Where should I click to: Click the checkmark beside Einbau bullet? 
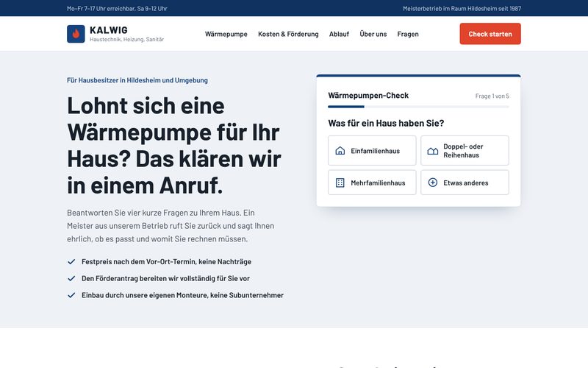tap(71, 295)
